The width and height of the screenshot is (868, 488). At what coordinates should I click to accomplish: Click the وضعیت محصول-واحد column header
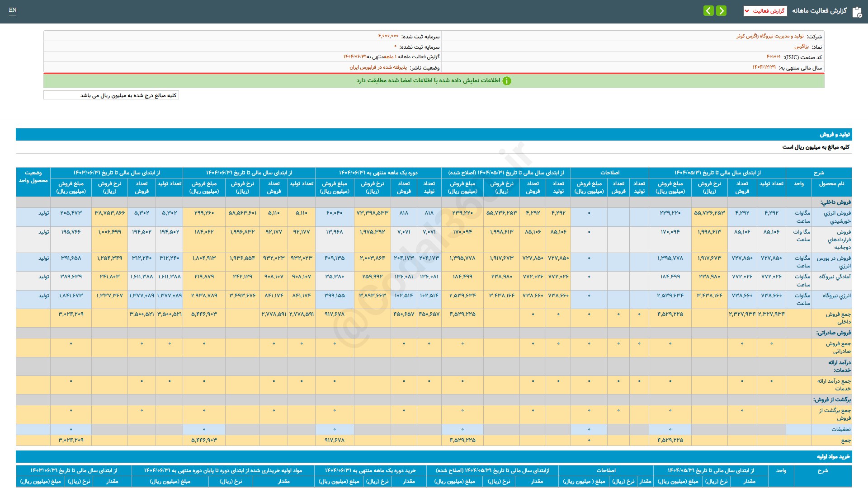pos(33,177)
